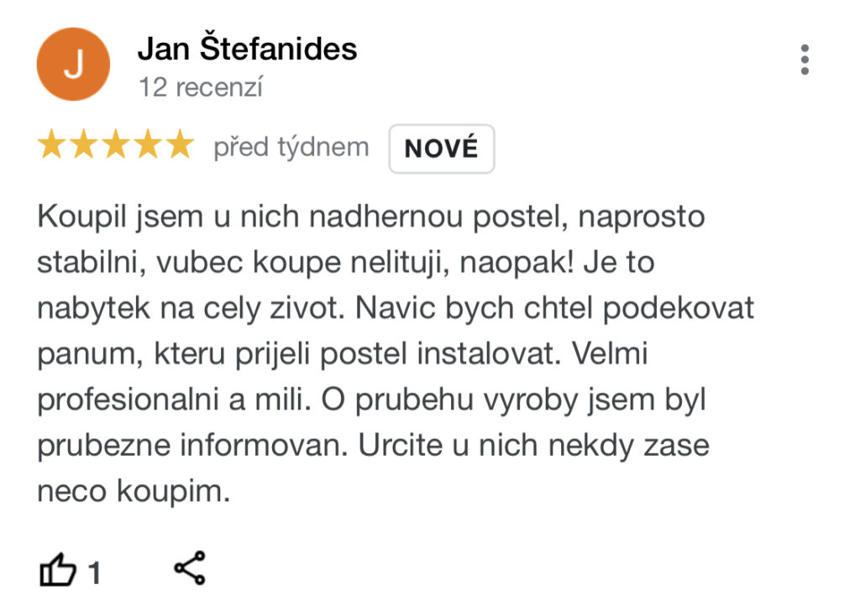Image resolution: width=860 pixels, height=616 pixels.
Task: View the reviewer's 12 recenzí count
Action: tap(201, 87)
